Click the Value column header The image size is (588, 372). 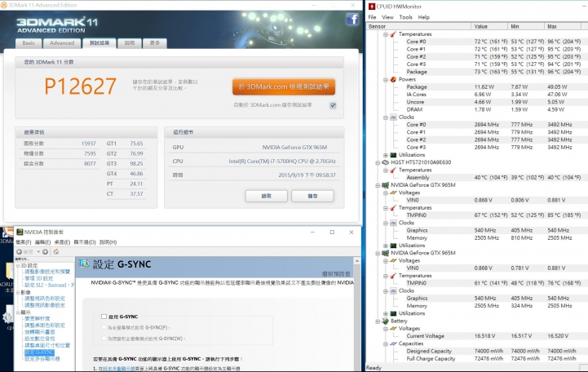[489, 27]
